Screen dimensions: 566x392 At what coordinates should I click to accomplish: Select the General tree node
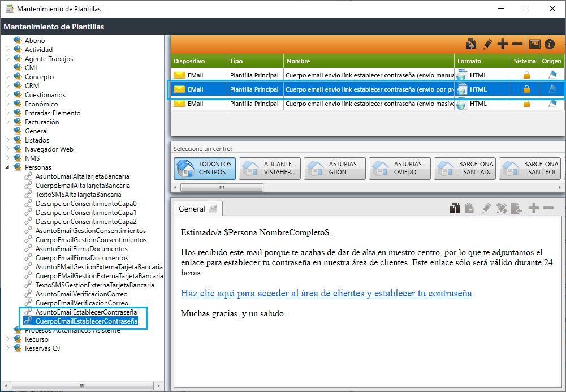[36, 131]
